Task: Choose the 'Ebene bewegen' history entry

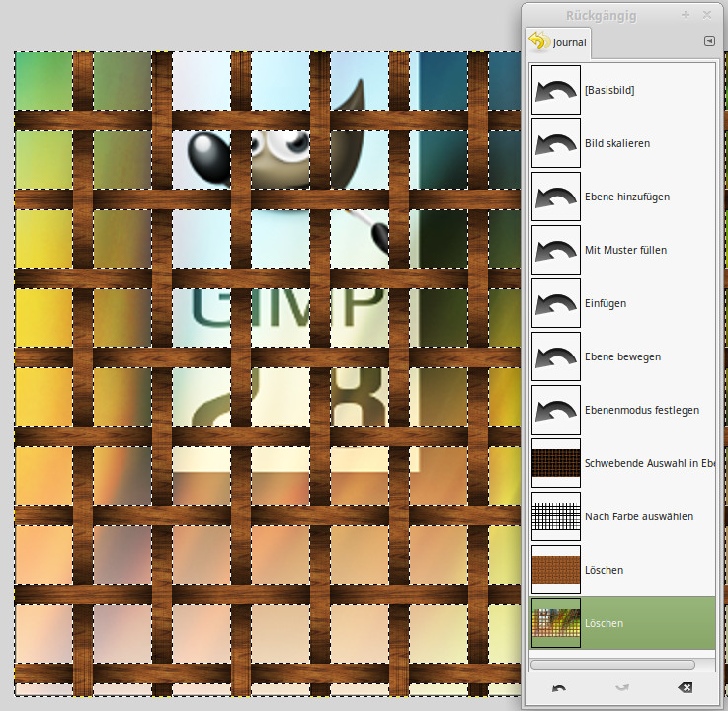Action: [622, 356]
